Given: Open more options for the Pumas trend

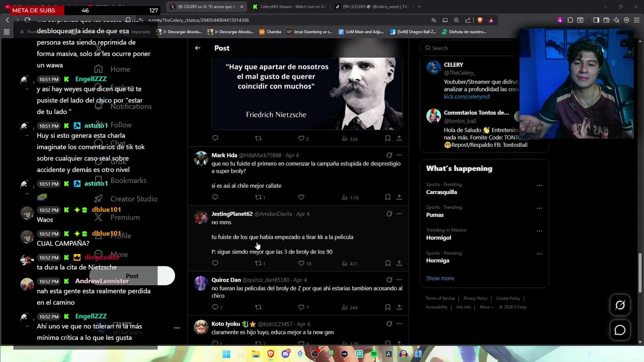Looking at the screenshot, I should pyautogui.click(x=539, y=208).
